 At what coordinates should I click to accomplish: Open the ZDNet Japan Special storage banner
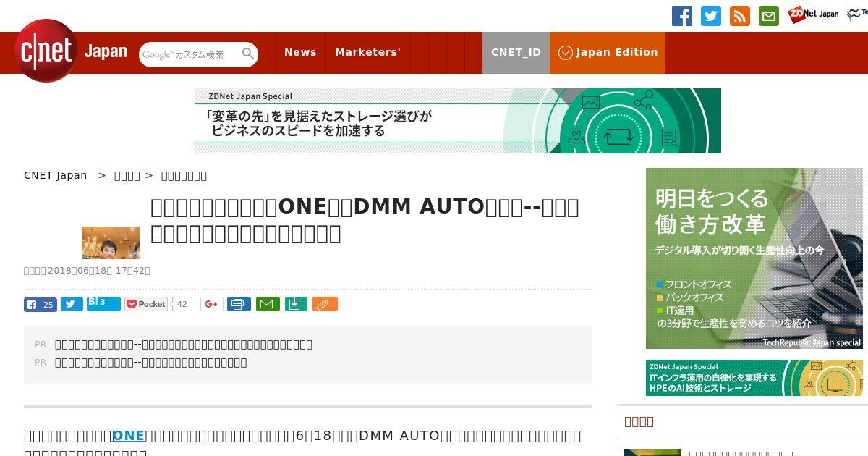click(458, 121)
